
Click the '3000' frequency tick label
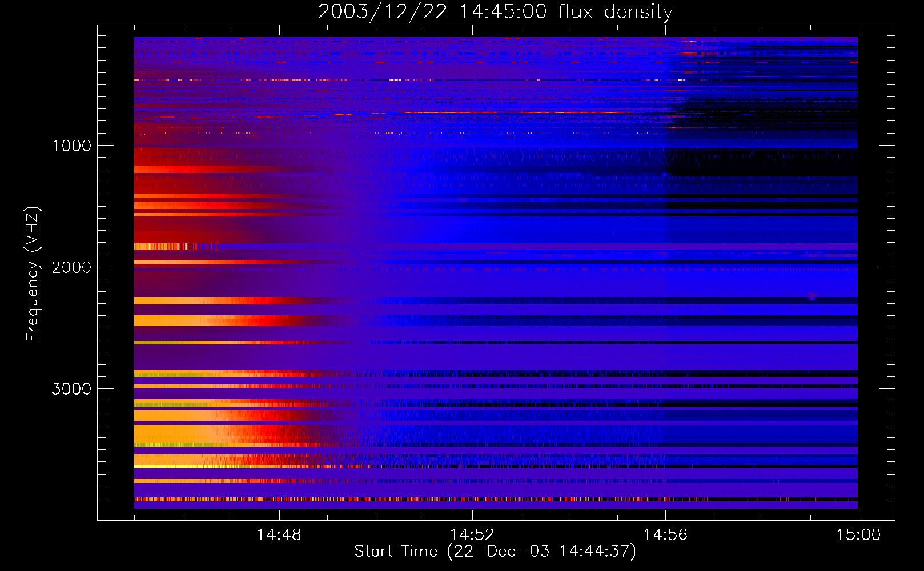71,389
